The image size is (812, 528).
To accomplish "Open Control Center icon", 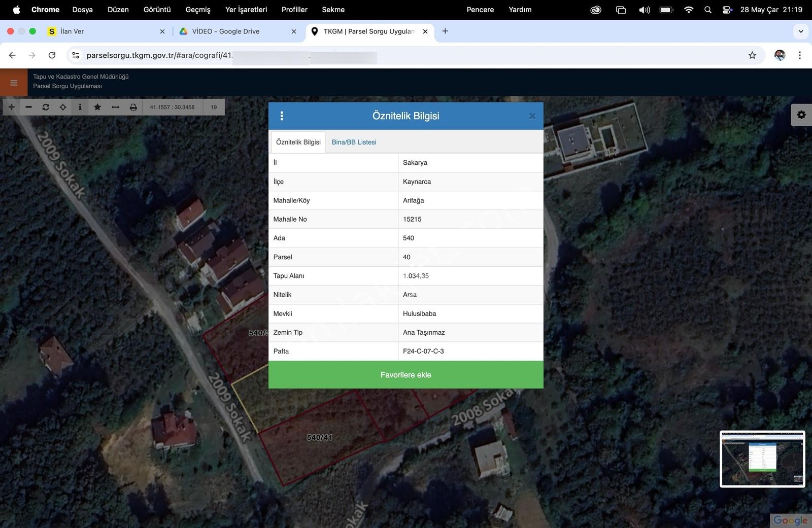I will coord(727,10).
